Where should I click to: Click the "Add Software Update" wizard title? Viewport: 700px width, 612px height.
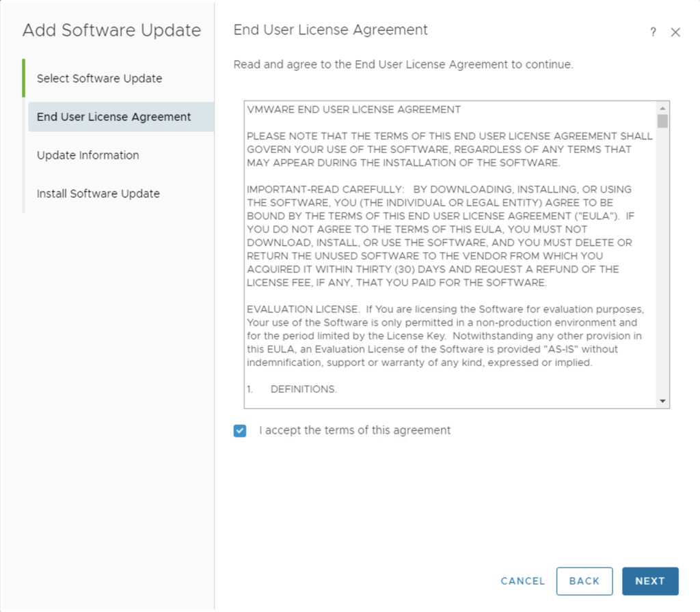111,31
